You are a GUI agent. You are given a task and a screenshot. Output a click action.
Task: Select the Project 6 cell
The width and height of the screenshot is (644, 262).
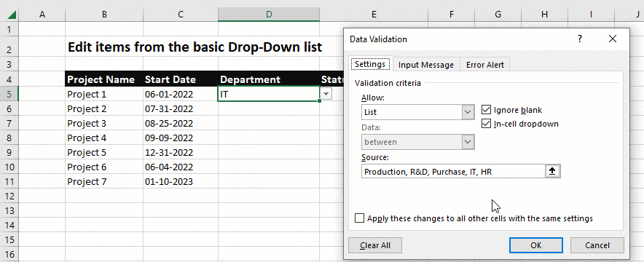click(104, 167)
